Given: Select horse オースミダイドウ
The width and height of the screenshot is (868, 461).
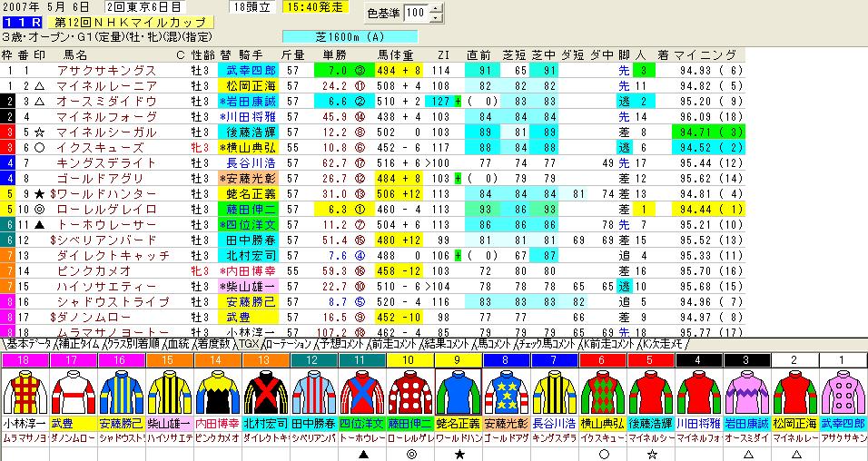Looking at the screenshot, I should tap(107, 102).
